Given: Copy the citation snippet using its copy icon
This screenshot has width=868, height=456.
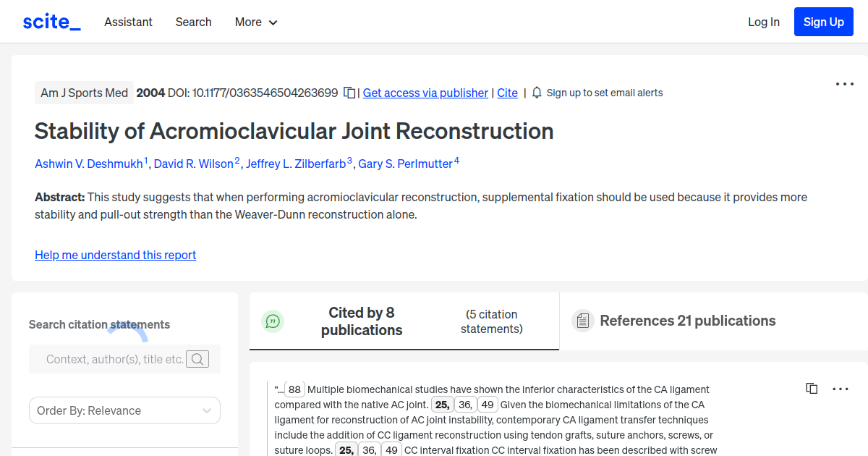Looking at the screenshot, I should pyautogui.click(x=811, y=388).
